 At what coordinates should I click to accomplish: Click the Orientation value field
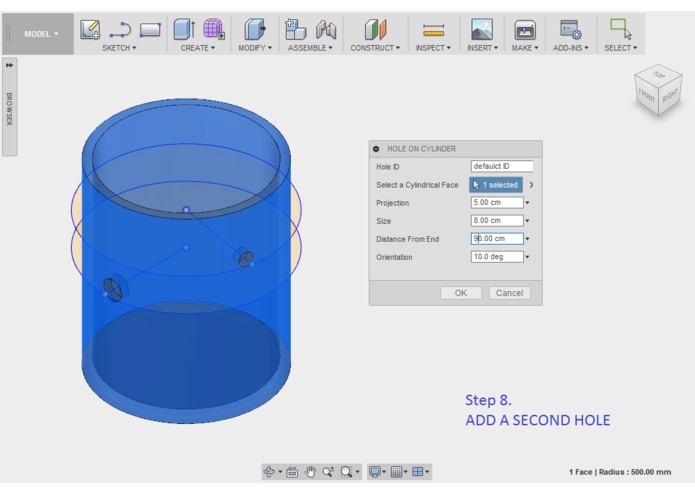(497, 257)
